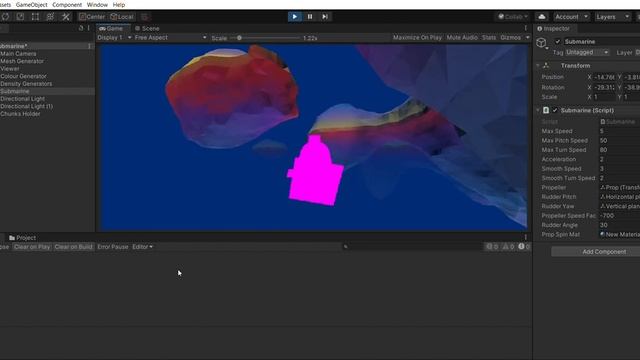Click the Step frame button
The height and width of the screenshot is (360, 640).
pyautogui.click(x=325, y=17)
